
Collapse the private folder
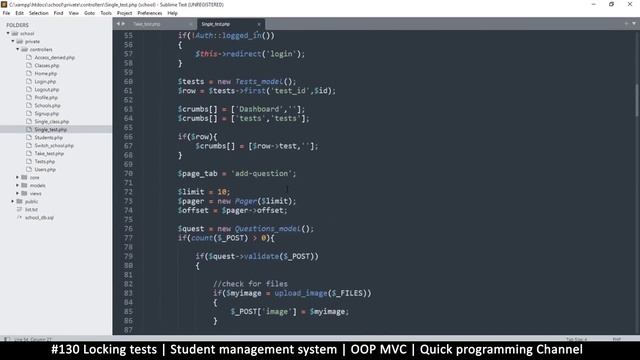(13, 41)
